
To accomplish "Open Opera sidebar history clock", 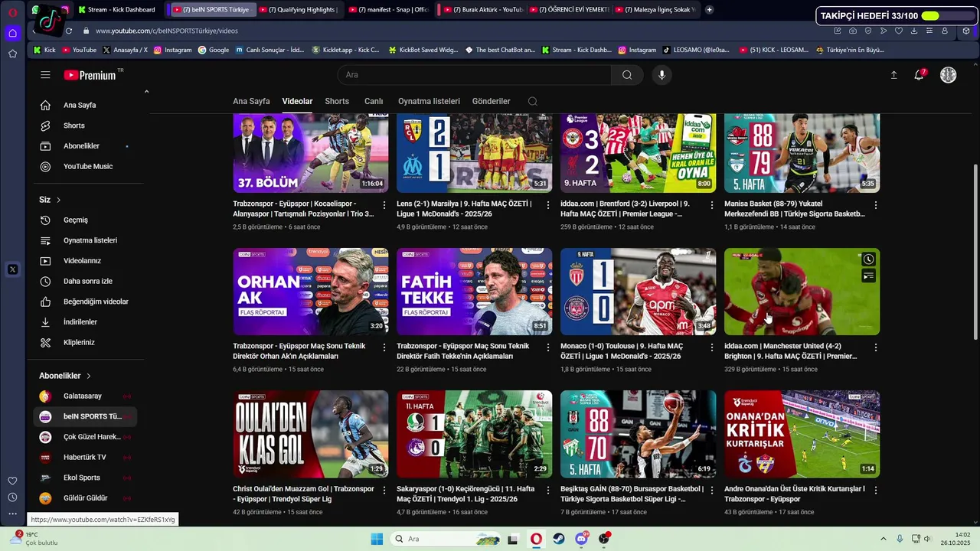I will pos(12,497).
